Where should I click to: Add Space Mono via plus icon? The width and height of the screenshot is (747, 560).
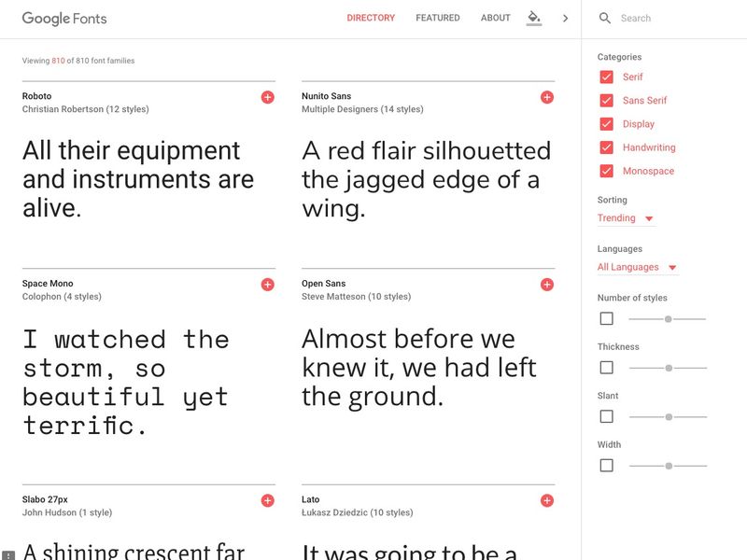click(x=268, y=285)
